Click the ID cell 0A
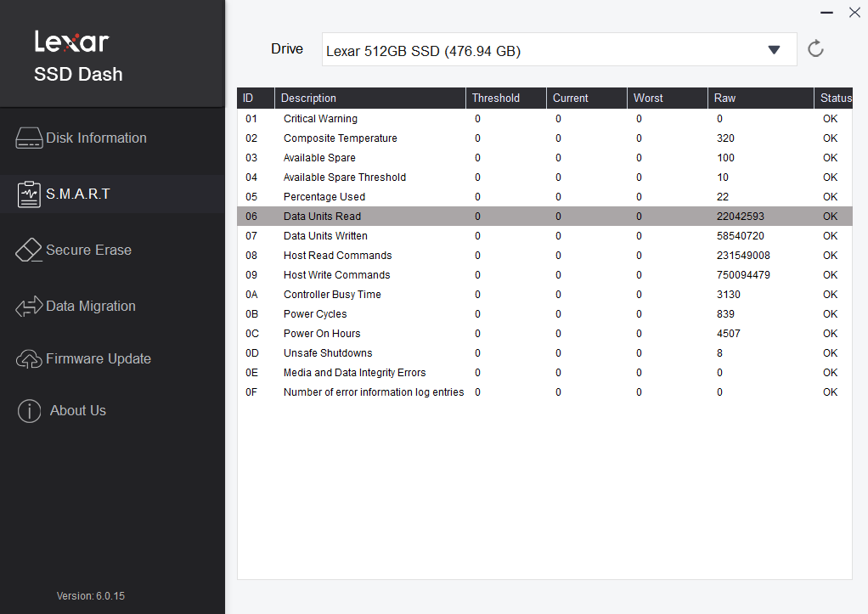 [251, 295]
